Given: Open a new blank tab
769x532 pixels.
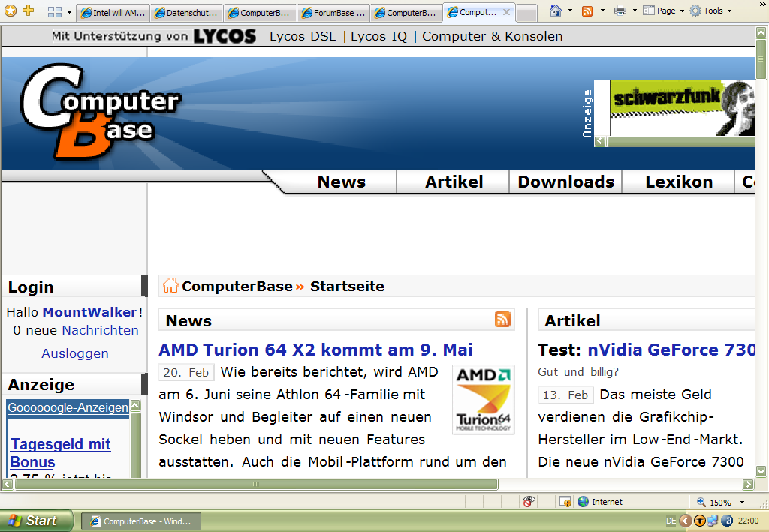Looking at the screenshot, I should (526, 14).
